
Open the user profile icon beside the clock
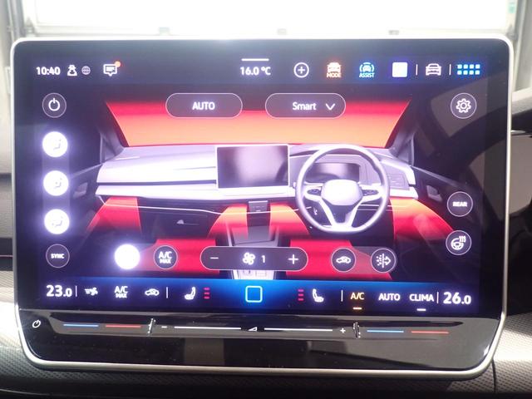click(x=72, y=70)
